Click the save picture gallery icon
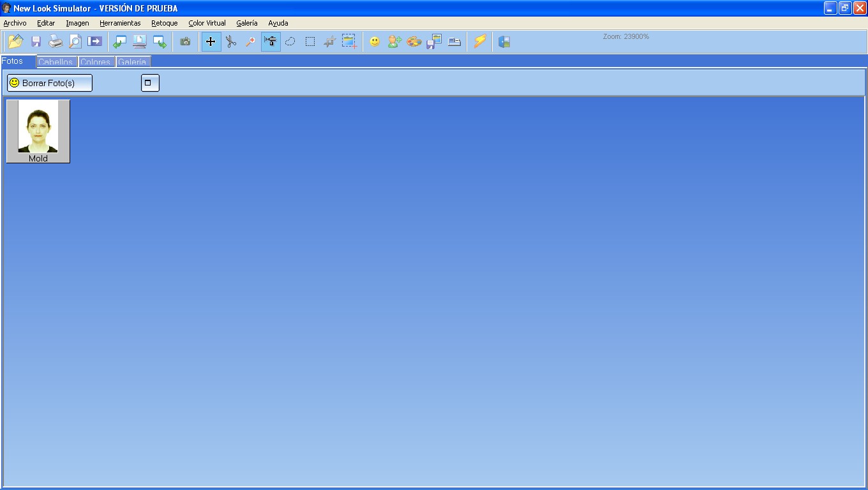868x490 pixels. tap(434, 41)
